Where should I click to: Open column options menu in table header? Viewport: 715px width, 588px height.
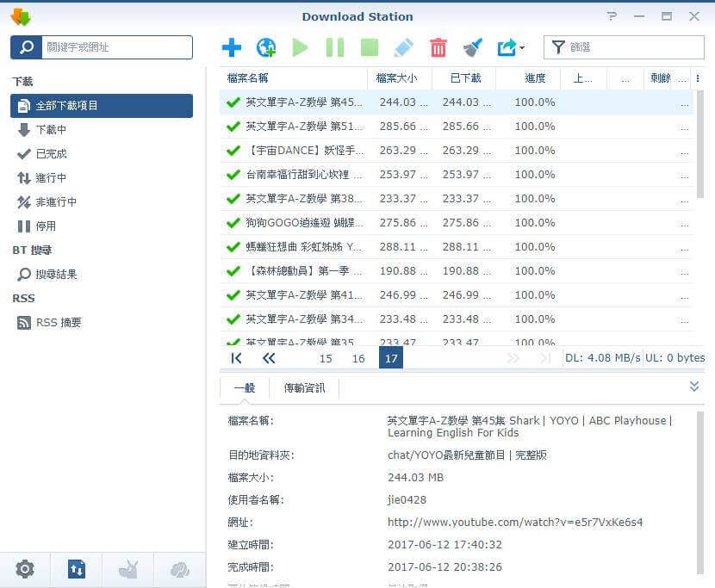point(698,78)
